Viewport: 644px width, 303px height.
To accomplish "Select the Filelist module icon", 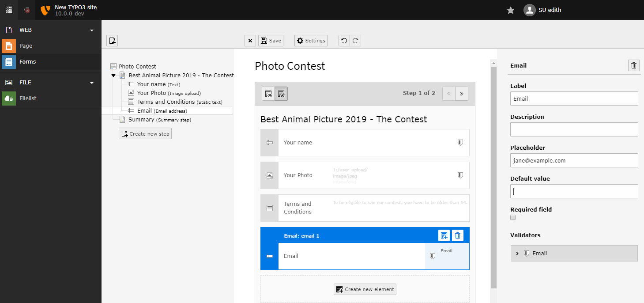I will tap(9, 98).
